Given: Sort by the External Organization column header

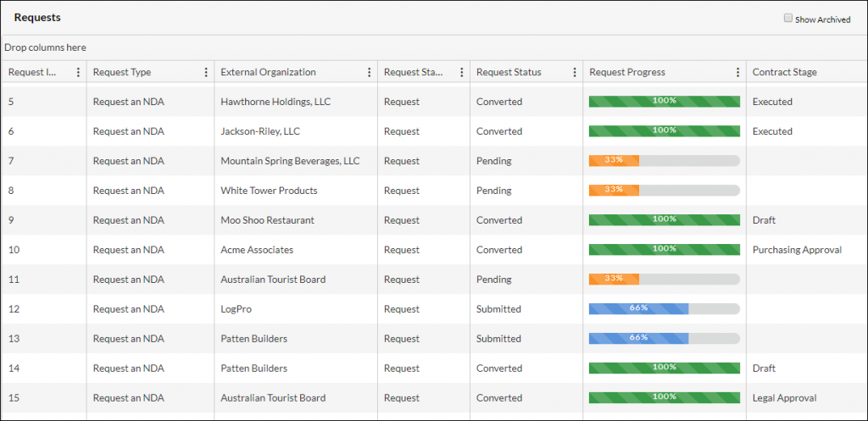Looking at the screenshot, I should point(269,72).
